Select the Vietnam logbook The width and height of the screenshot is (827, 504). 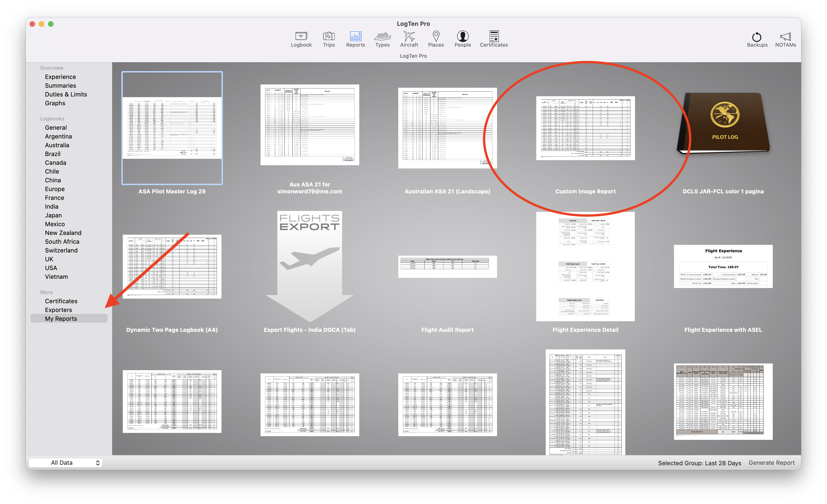click(x=56, y=276)
